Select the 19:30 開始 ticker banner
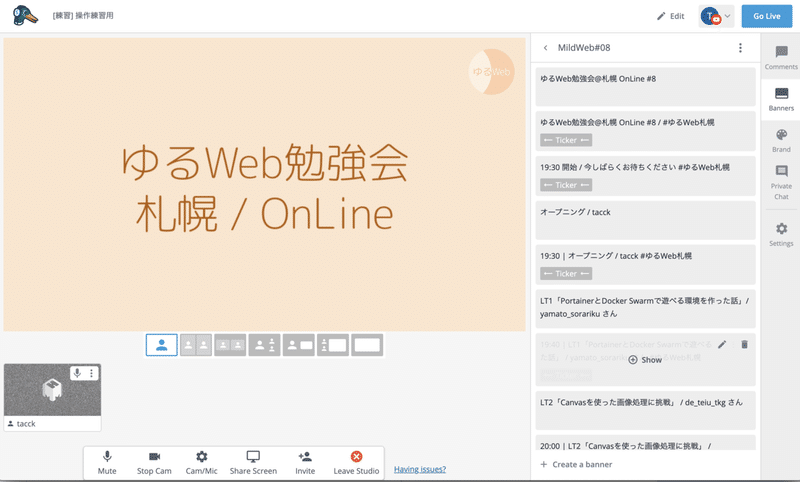 645,176
